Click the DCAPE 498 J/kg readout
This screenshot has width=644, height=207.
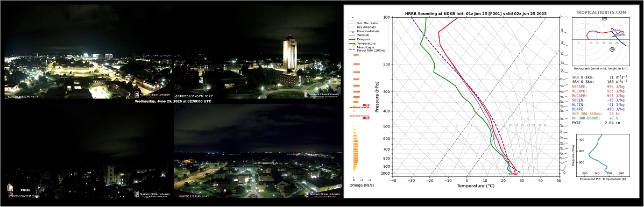coord(598,109)
